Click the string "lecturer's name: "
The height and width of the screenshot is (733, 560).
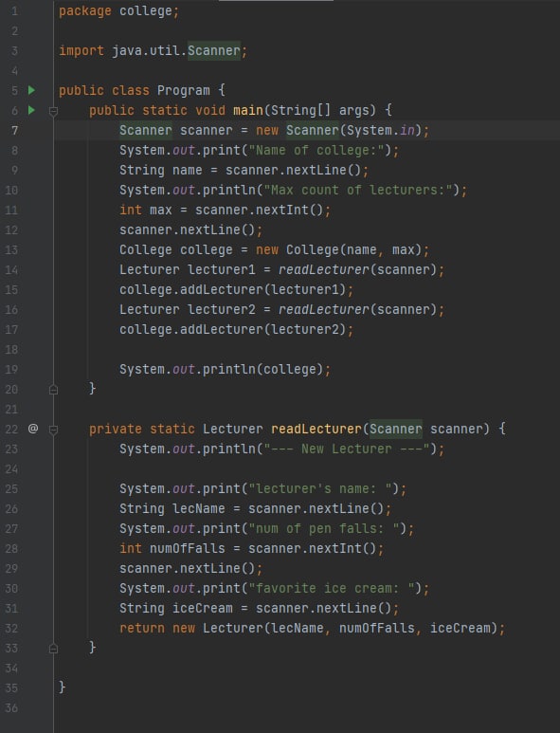[320, 489]
